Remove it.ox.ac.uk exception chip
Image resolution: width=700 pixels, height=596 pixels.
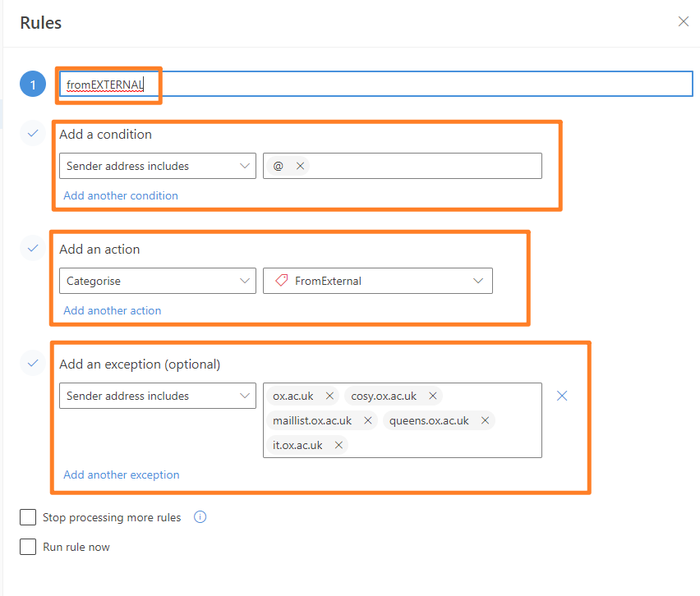tap(338, 445)
